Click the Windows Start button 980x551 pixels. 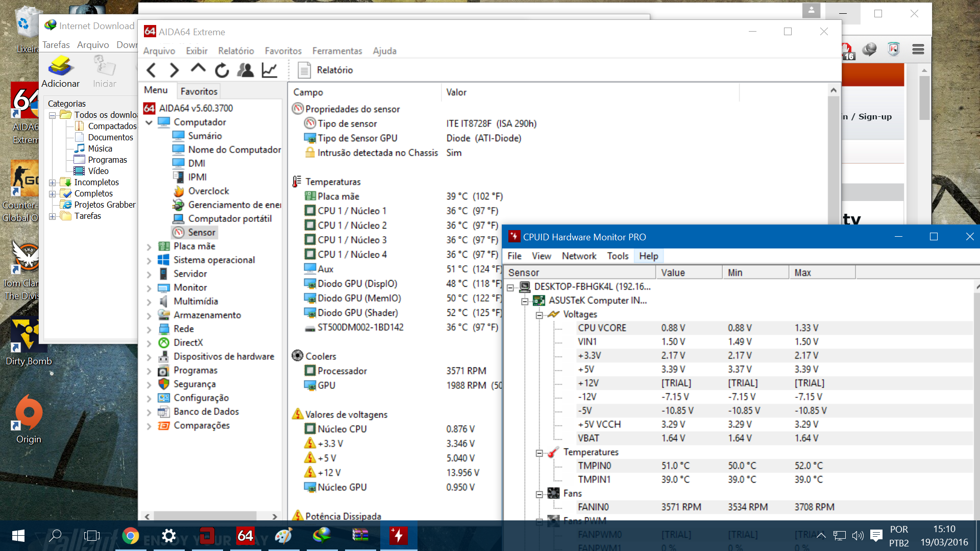pos(18,536)
